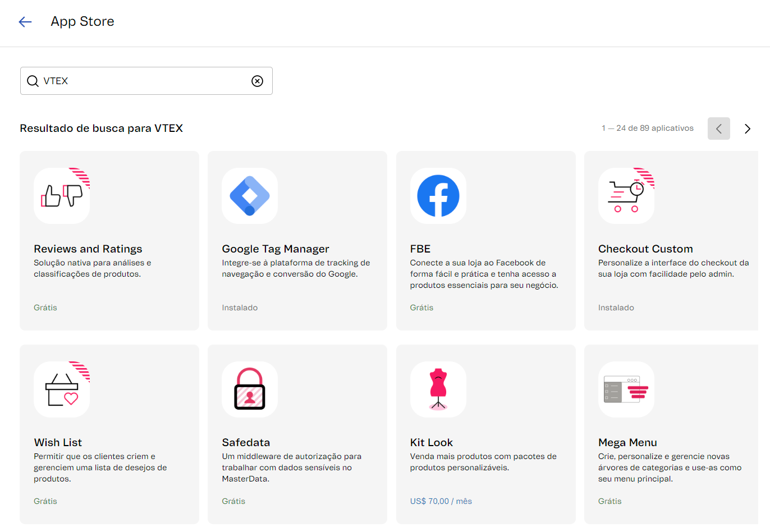
Task: Select the Mega Menu app title
Action: (627, 442)
